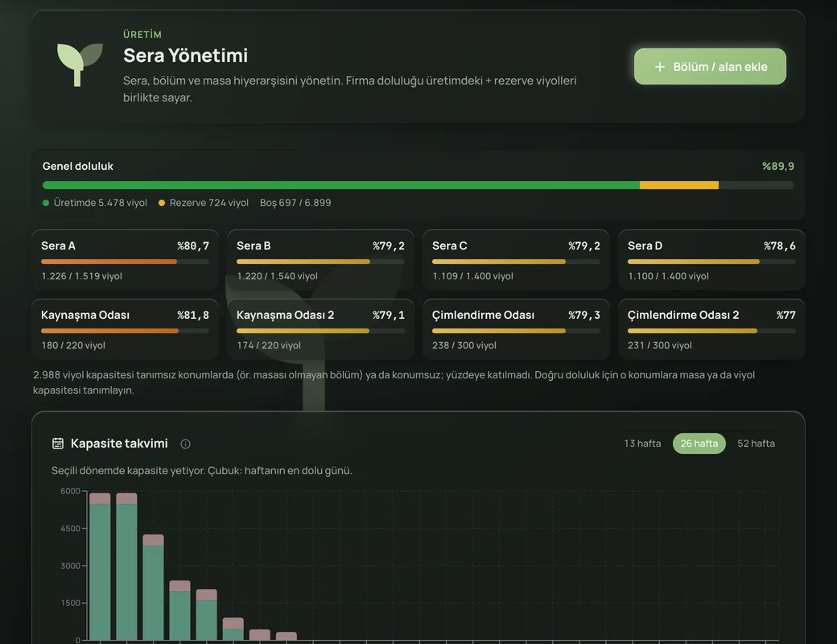Click the third bar in the capacity chart
The height and width of the screenshot is (644, 837).
click(x=153, y=588)
